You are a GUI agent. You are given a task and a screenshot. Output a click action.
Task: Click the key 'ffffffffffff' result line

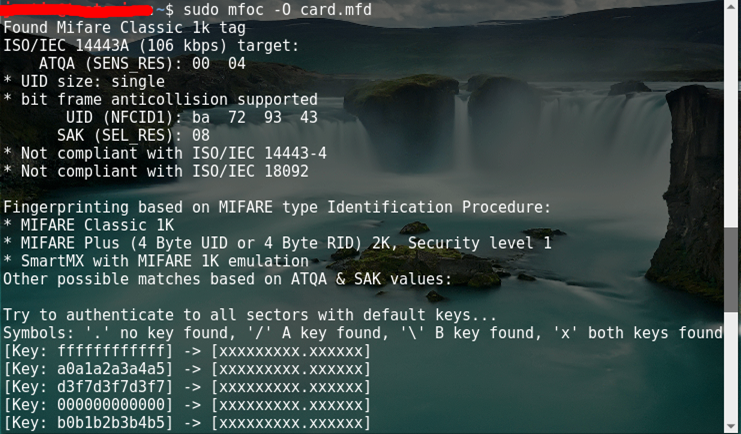point(187,351)
